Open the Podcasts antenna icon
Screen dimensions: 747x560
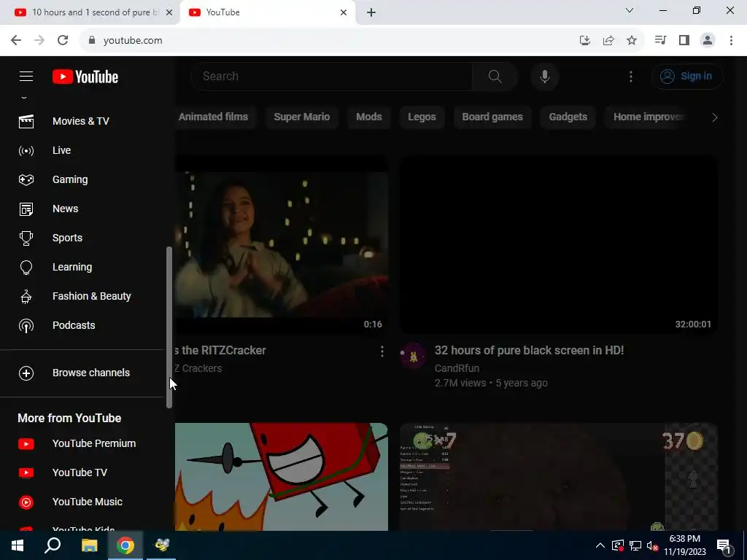tap(26, 326)
